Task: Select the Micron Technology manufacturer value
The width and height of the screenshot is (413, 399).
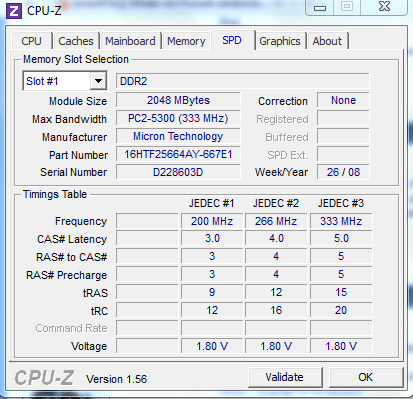Action: click(x=178, y=136)
